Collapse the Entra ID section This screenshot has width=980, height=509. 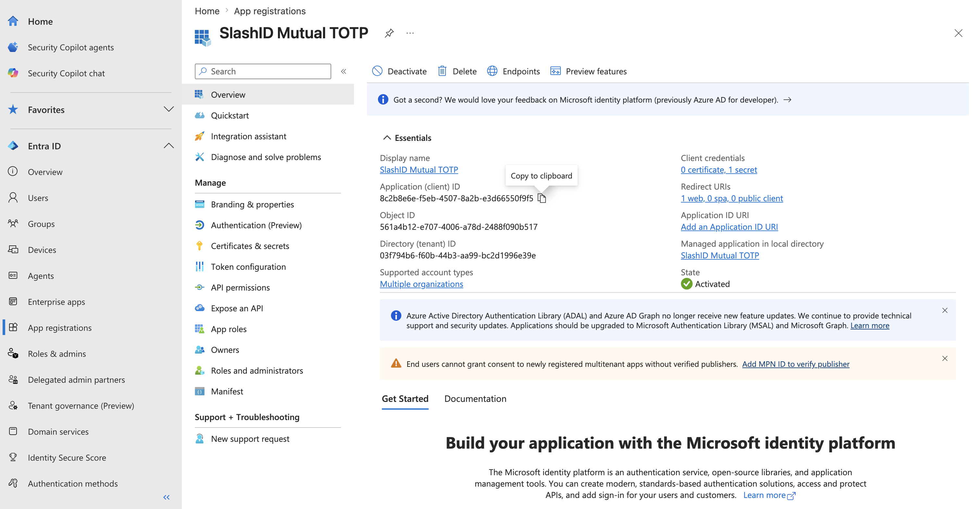169,146
